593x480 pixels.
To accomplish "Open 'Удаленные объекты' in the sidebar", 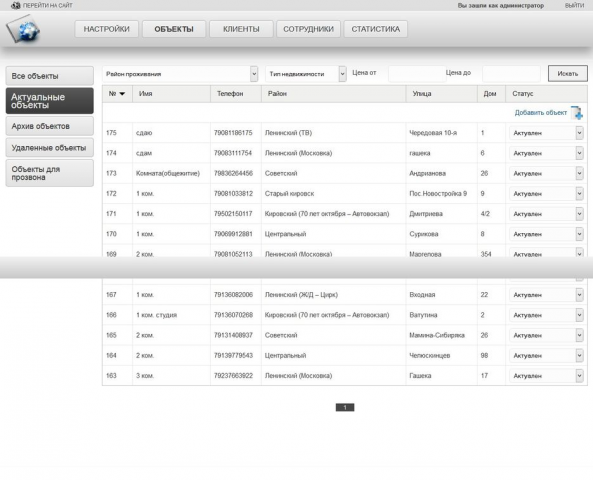I will pyautogui.click(x=50, y=148).
